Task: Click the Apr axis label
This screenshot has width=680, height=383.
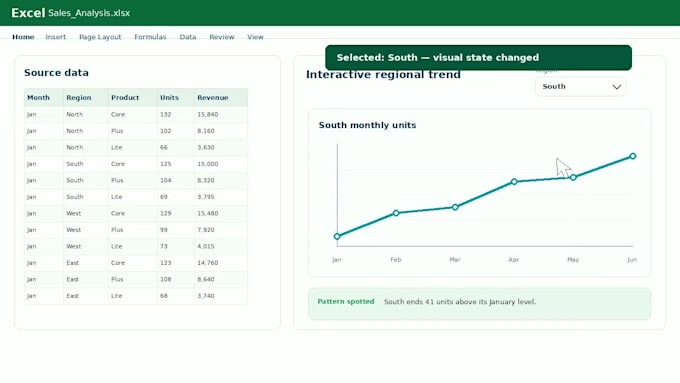Action: tap(513, 260)
